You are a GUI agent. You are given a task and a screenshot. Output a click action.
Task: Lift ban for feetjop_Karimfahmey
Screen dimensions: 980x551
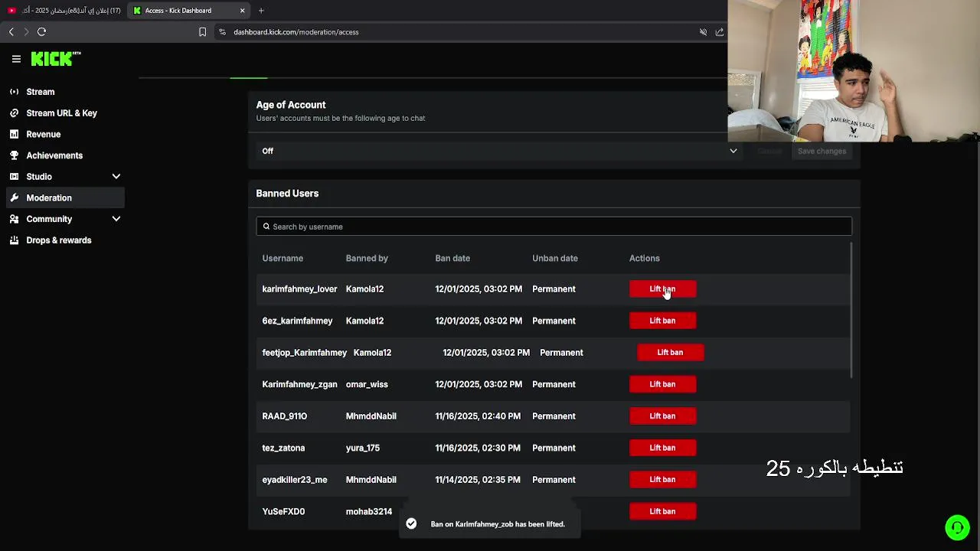coord(670,353)
